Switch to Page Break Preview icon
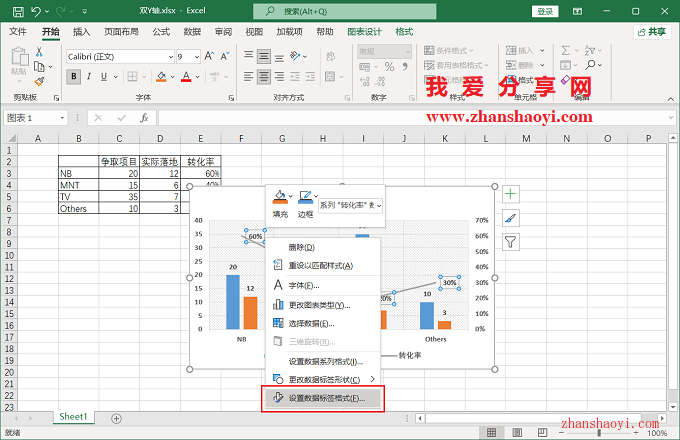This screenshot has height=440, width=680. [542, 432]
